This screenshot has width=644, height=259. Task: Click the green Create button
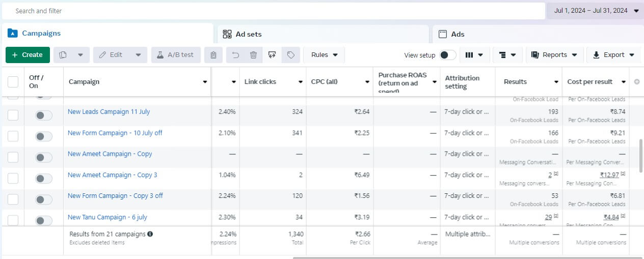(28, 55)
